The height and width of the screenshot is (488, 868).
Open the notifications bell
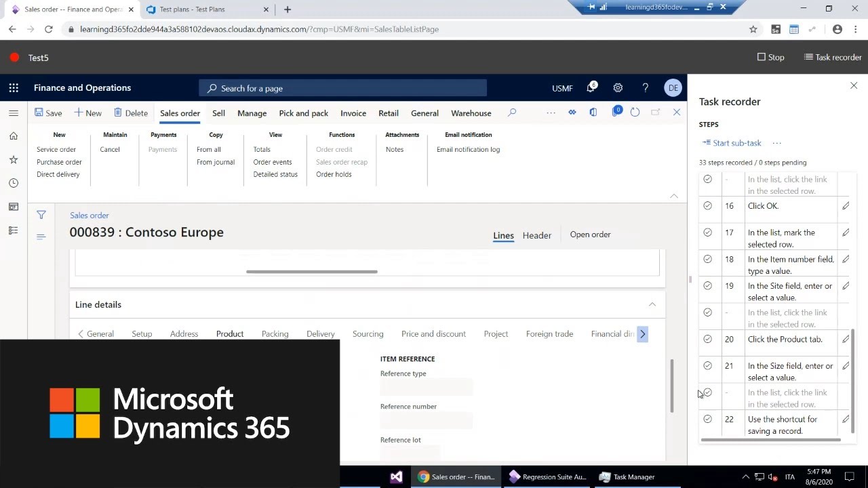591,88
